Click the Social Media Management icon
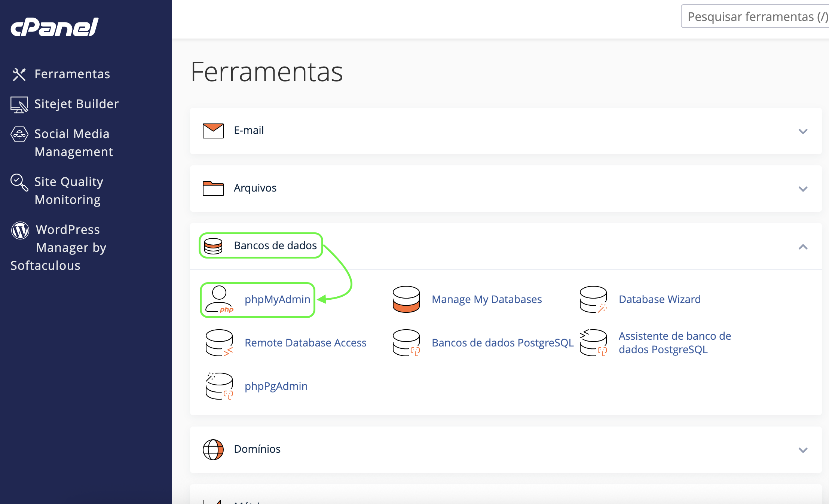The width and height of the screenshot is (829, 504). 19,134
